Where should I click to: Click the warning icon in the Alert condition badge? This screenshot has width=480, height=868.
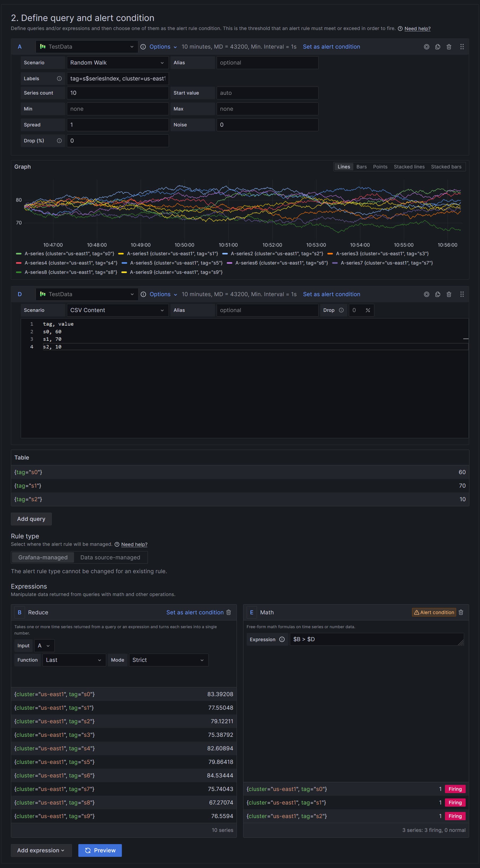click(416, 612)
